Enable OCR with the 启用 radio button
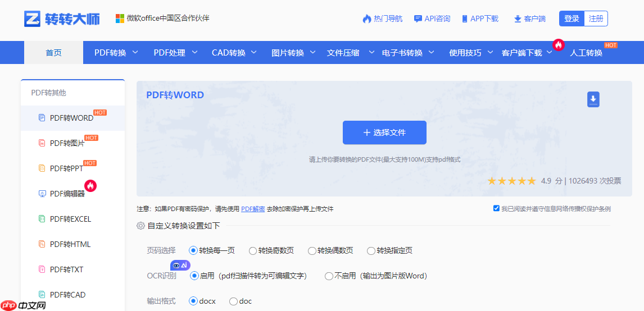644x311 pixels. [x=194, y=276]
